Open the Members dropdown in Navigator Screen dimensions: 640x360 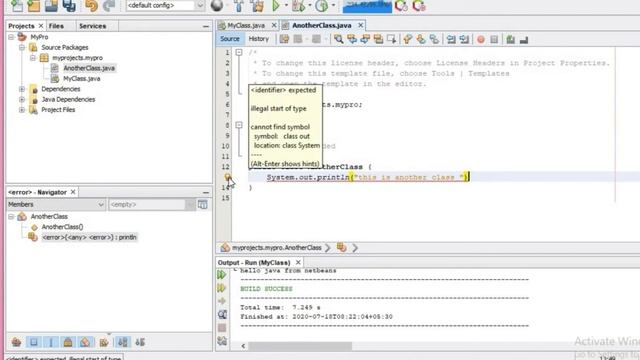click(56, 204)
